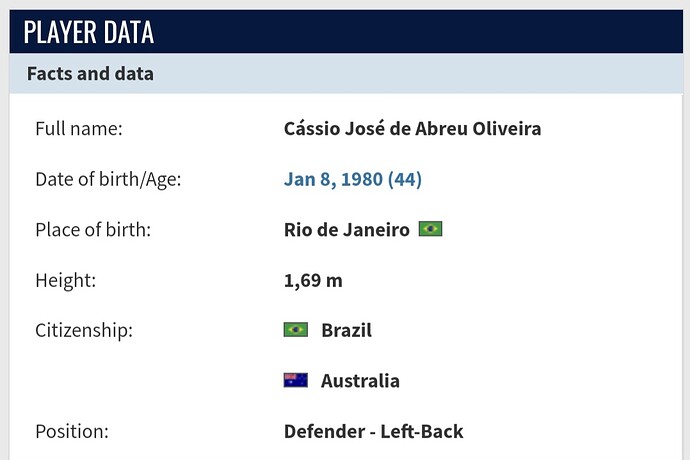Screen dimensions: 690x460
Task: Click the Height label
Action: [x=66, y=280]
